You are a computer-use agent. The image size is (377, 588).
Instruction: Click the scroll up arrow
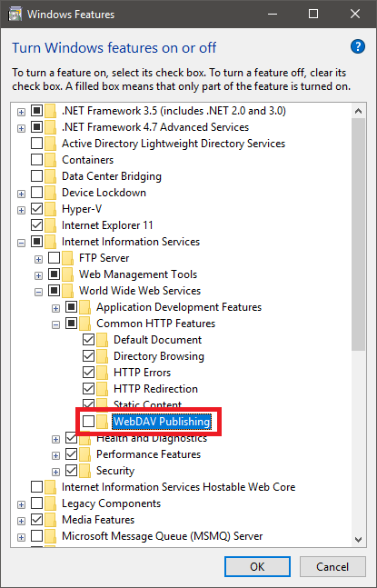pos(358,111)
